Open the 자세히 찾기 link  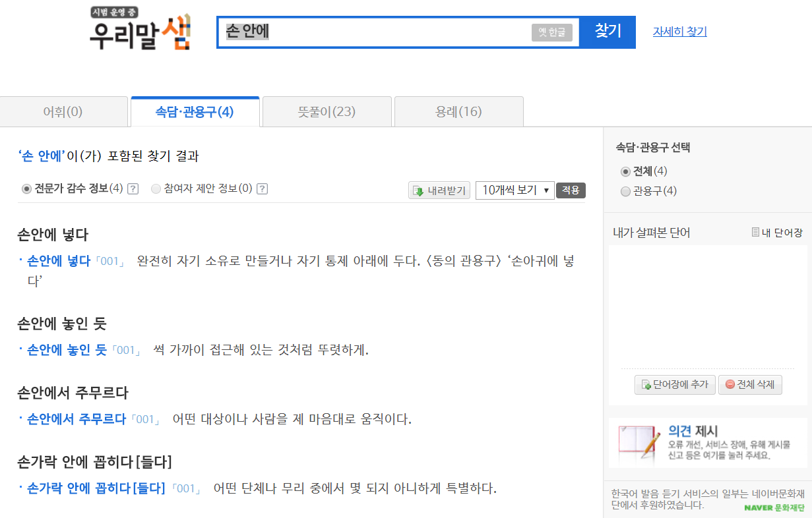(x=679, y=32)
